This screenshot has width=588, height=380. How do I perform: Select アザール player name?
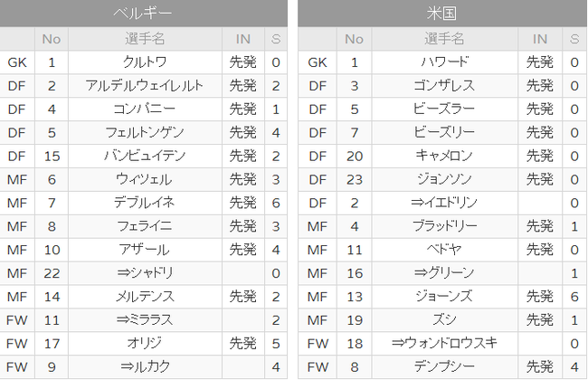pyautogui.click(x=145, y=250)
